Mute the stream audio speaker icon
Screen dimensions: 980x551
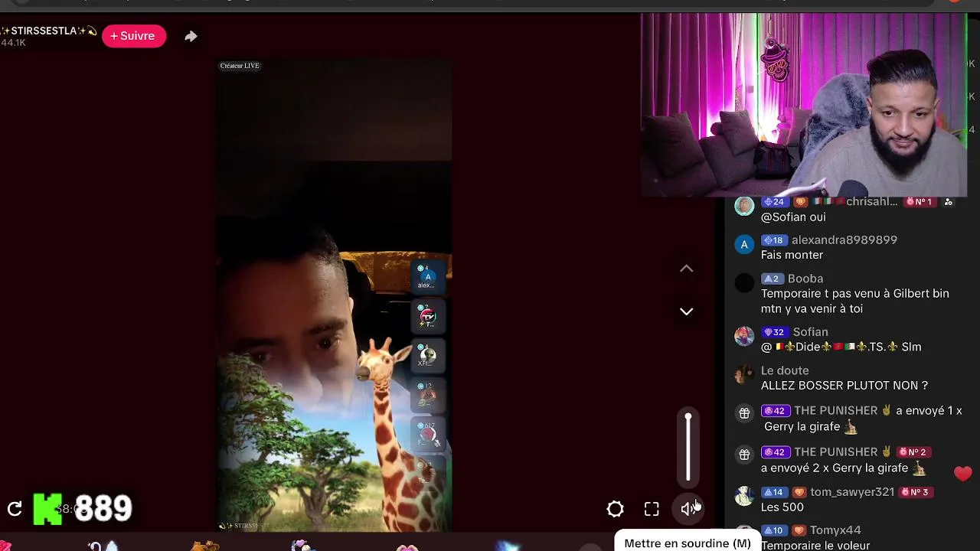(x=688, y=509)
